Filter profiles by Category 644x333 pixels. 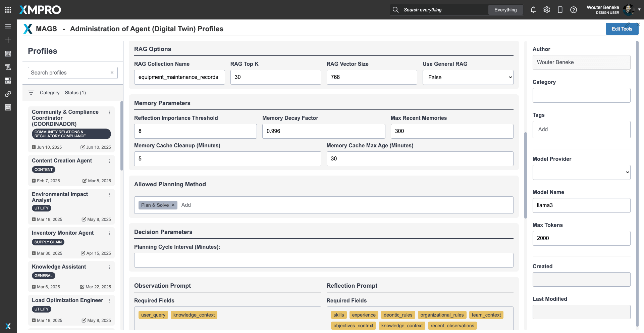(49, 93)
